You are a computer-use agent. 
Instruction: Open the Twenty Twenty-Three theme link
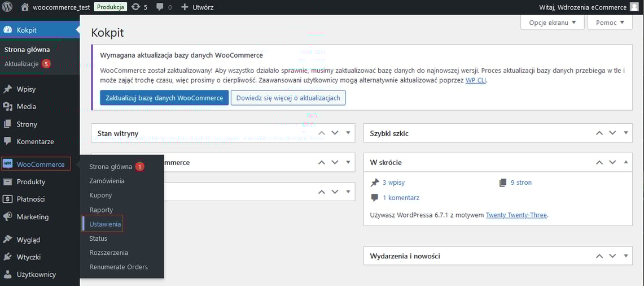coord(516,215)
